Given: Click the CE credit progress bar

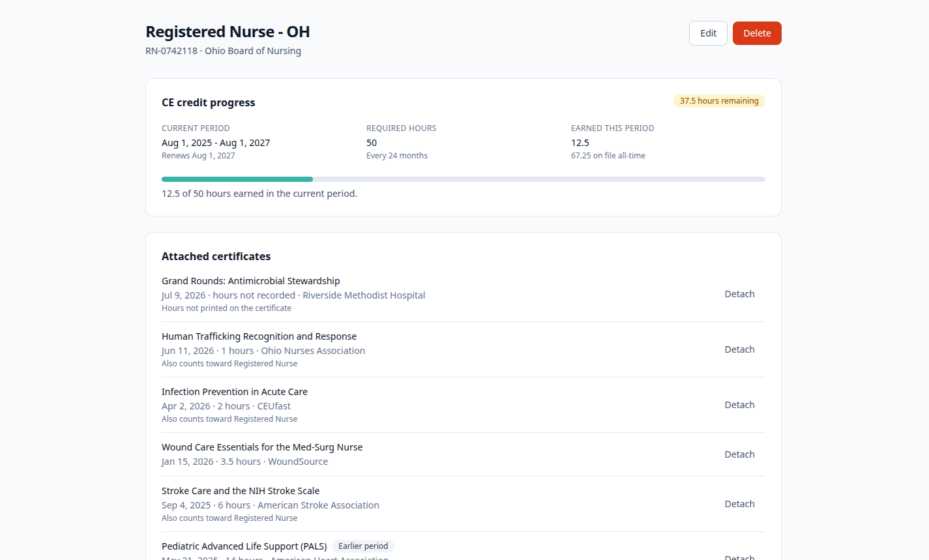Looking at the screenshot, I should coord(464,179).
